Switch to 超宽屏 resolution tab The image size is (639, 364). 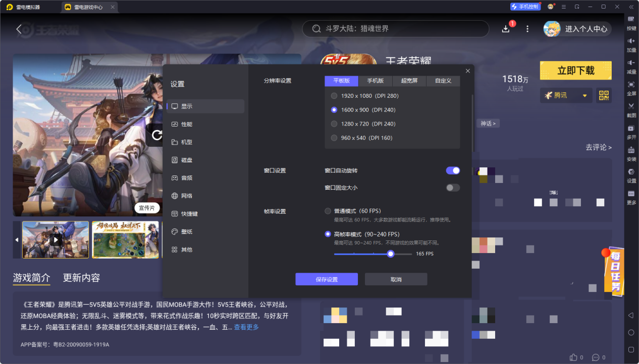409,81
